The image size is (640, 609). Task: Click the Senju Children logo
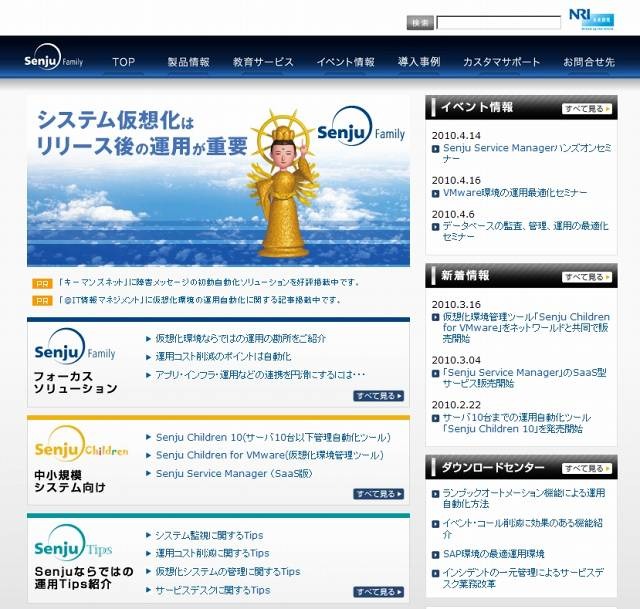pos(81,444)
